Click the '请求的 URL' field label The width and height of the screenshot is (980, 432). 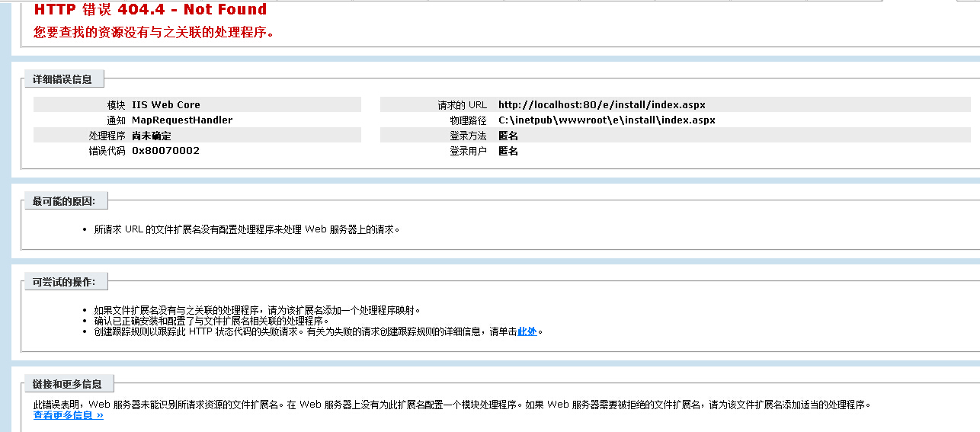(x=462, y=105)
